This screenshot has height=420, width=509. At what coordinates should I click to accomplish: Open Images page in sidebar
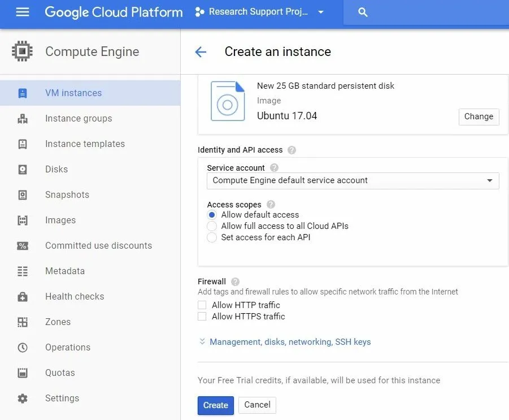click(90, 220)
